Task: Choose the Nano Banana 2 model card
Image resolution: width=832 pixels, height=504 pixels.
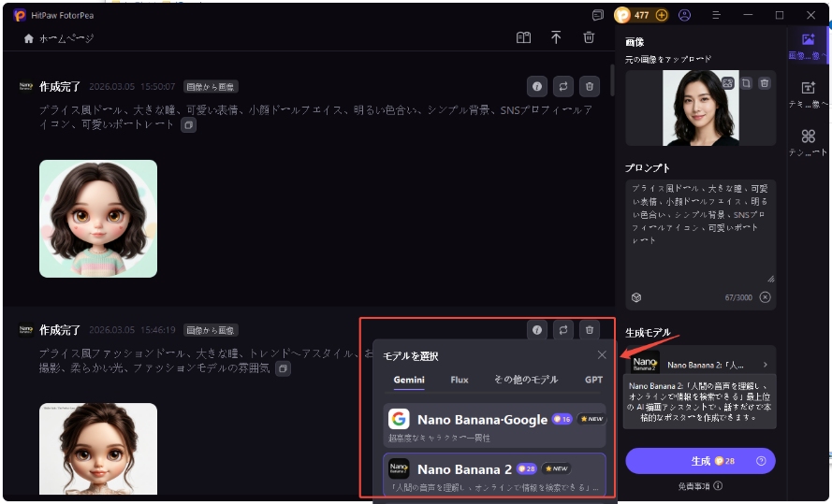Action: (494, 475)
